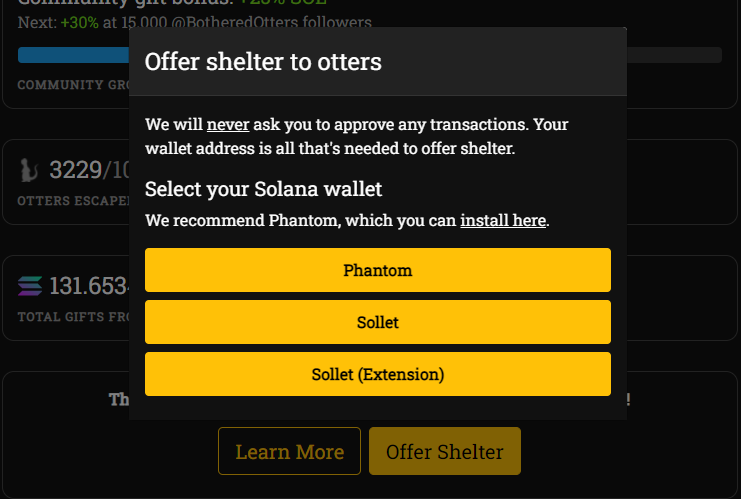The height and width of the screenshot is (499, 741).
Task: Click the blue community growth progress bar
Action: click(72, 55)
